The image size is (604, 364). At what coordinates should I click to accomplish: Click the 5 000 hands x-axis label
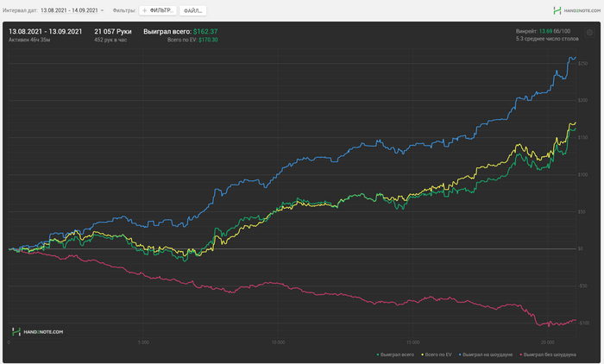(x=143, y=342)
